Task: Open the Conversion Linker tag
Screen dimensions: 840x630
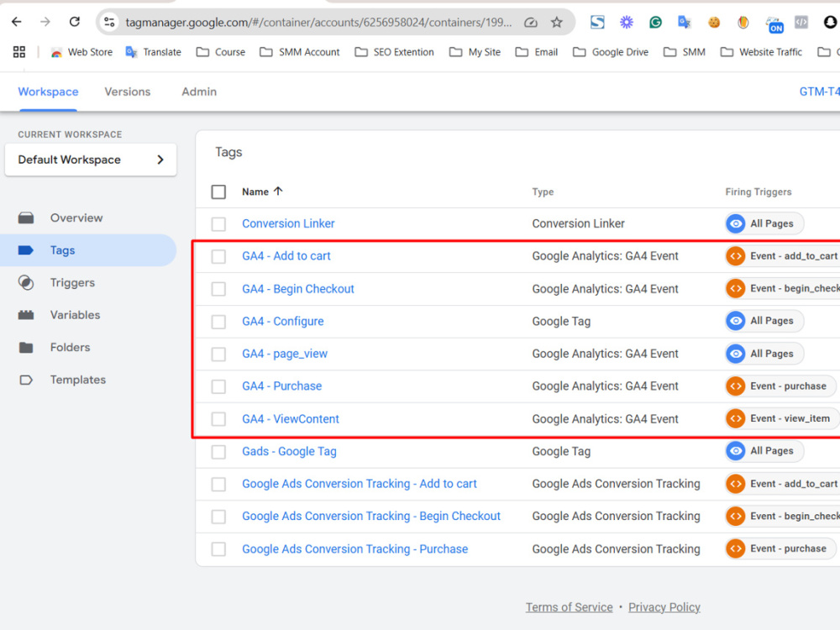Action: [x=288, y=223]
